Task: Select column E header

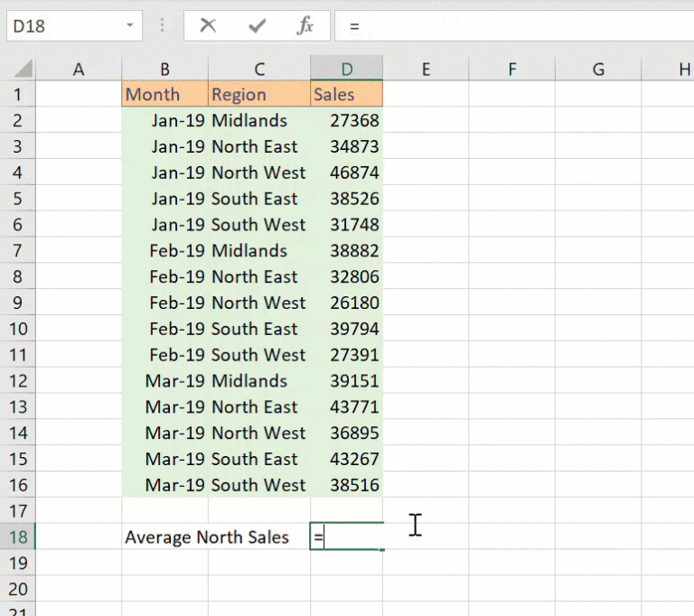Action: pos(426,69)
